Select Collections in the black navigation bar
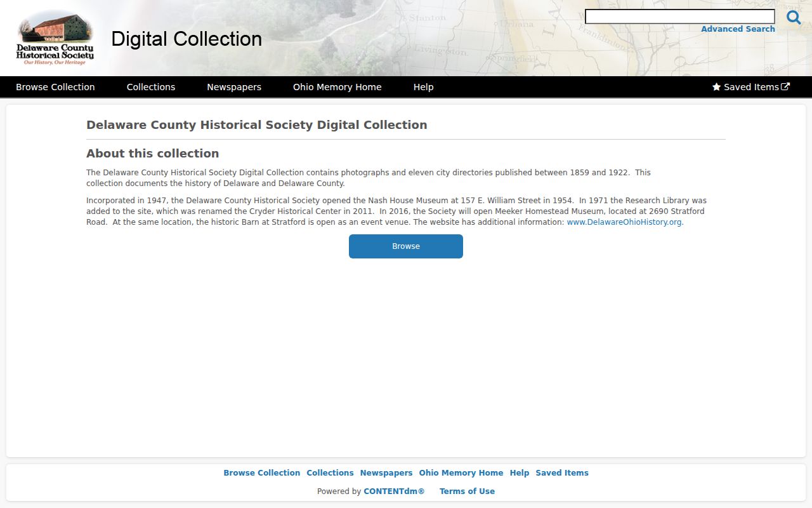Viewport: 812px width, 508px height. point(151,87)
